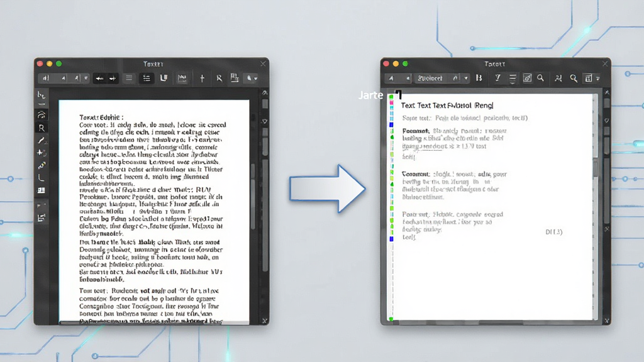Image resolution: width=644 pixels, height=362 pixels.
Task: Click the pink color marker in the right window margin
Action: point(391,102)
